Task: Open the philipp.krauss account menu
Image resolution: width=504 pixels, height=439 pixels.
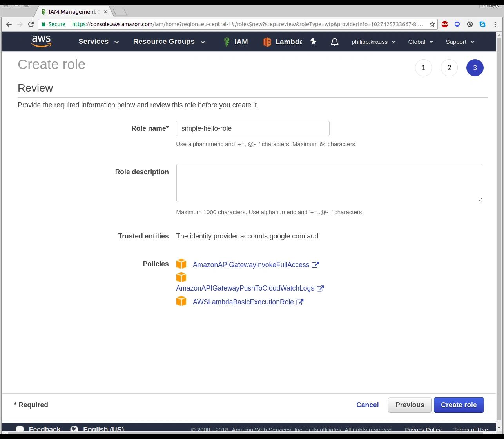Action: pyautogui.click(x=373, y=42)
